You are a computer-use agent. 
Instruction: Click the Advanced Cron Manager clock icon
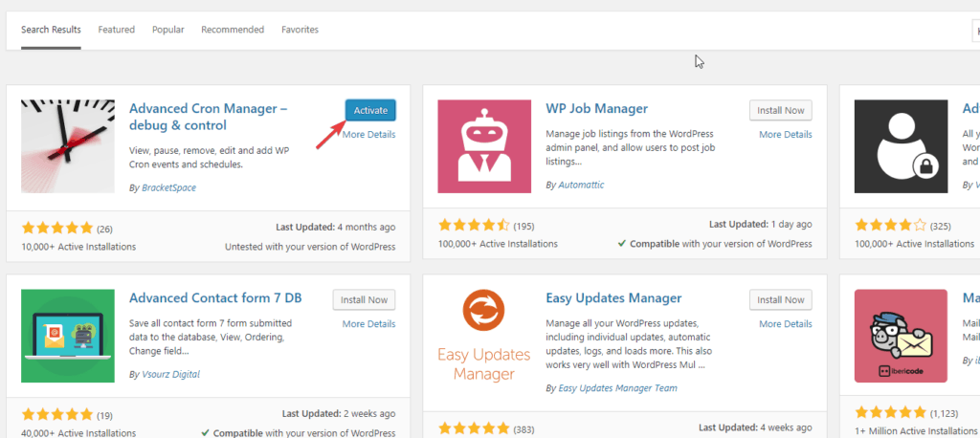68,145
